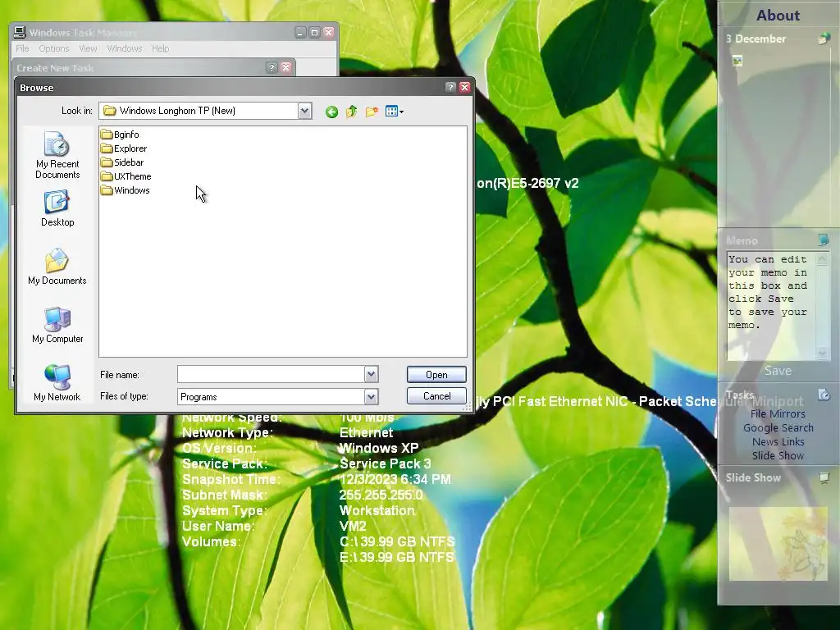This screenshot has height=630, width=840.
Task: Click the Task Manager title bar icon
Action: click(x=20, y=32)
